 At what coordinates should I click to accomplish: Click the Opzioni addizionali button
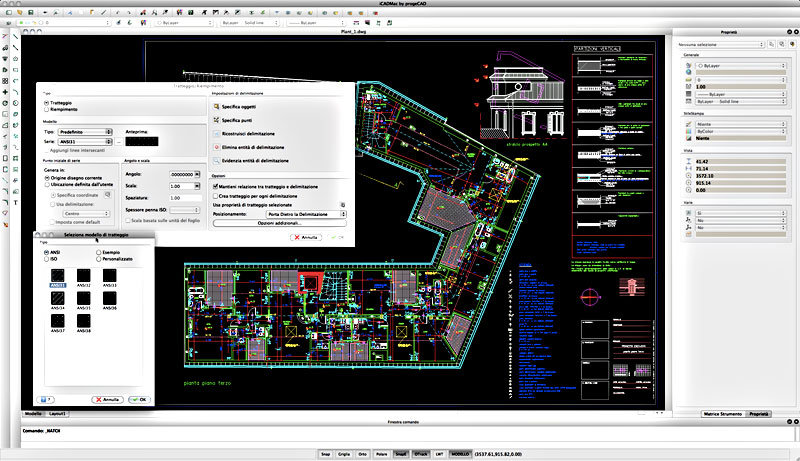click(279, 222)
